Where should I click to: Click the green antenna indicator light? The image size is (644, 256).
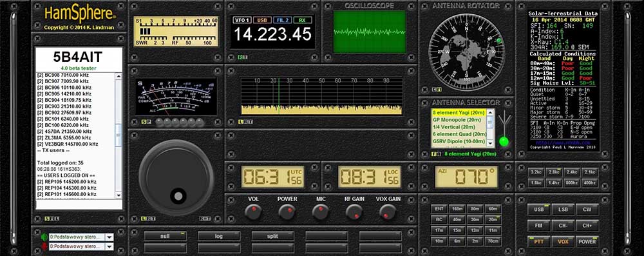point(504,142)
